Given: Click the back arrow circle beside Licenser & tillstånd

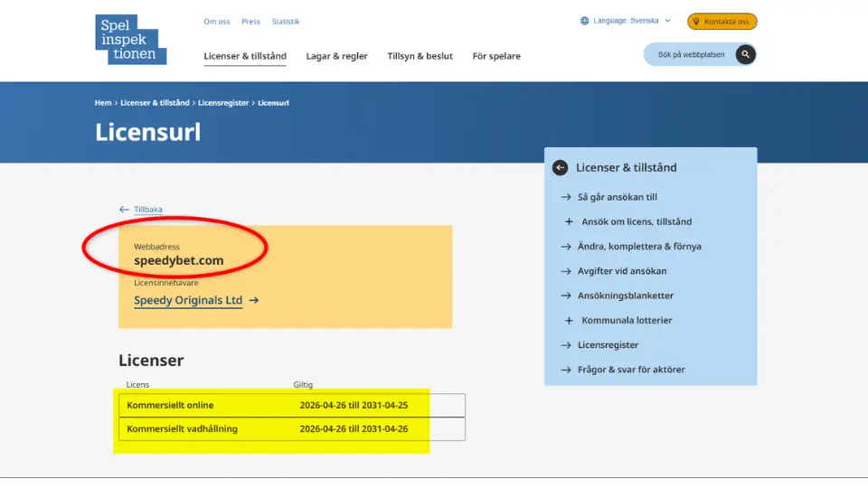Looking at the screenshot, I should tap(560, 168).
